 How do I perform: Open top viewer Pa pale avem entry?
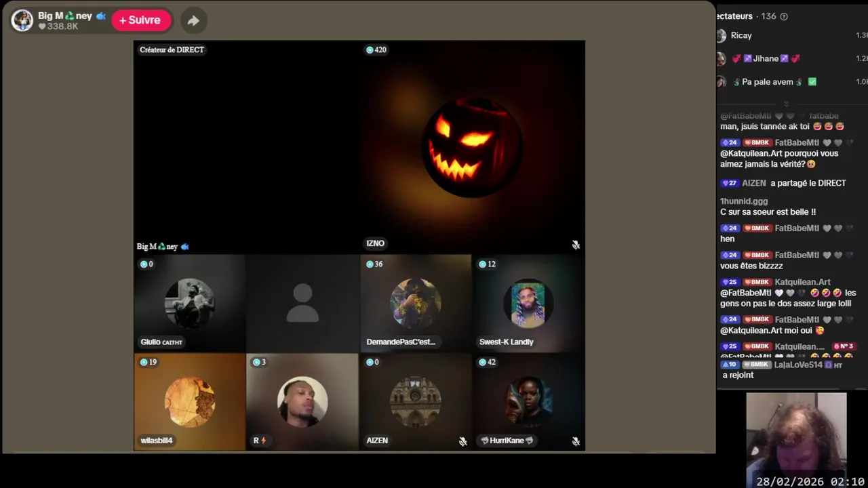tap(792, 82)
